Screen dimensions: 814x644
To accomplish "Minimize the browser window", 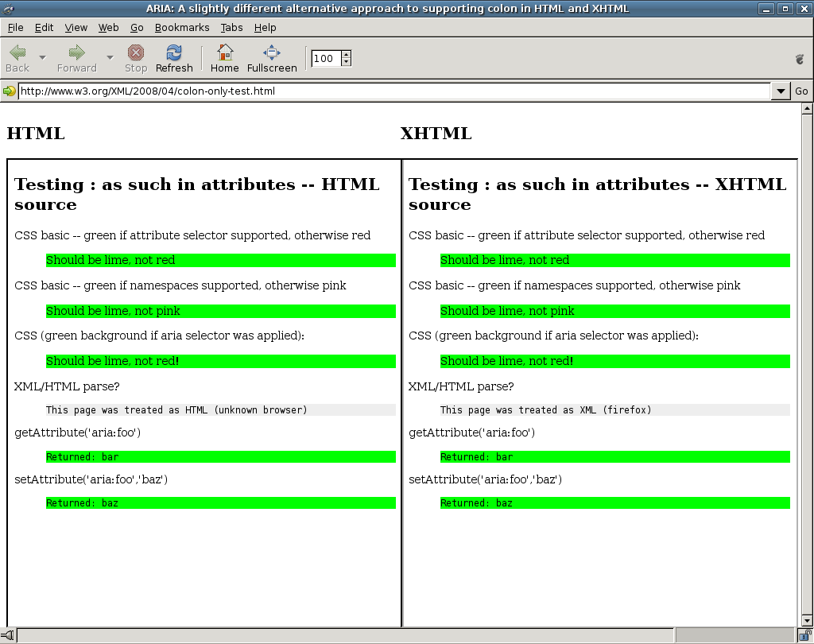I will [x=766, y=9].
